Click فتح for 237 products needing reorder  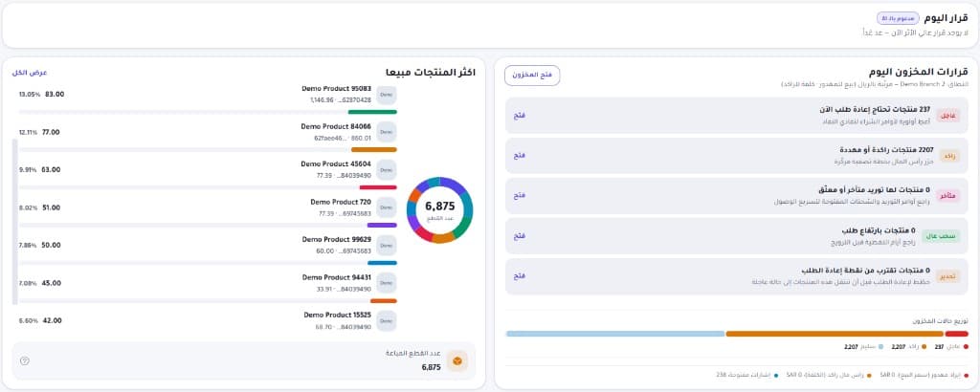coord(520,116)
